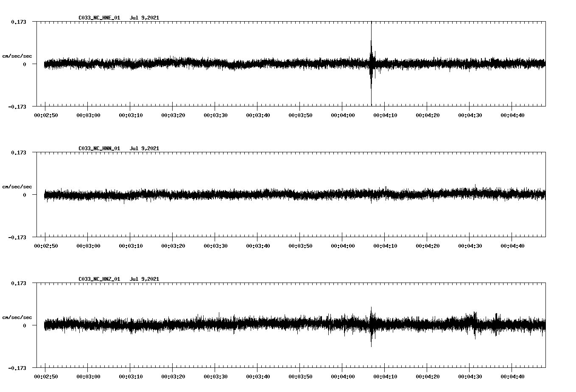The height and width of the screenshot is (392, 576).
Task: Click the Jul 9,2021 label on HNZ plot
Action: tap(145, 279)
